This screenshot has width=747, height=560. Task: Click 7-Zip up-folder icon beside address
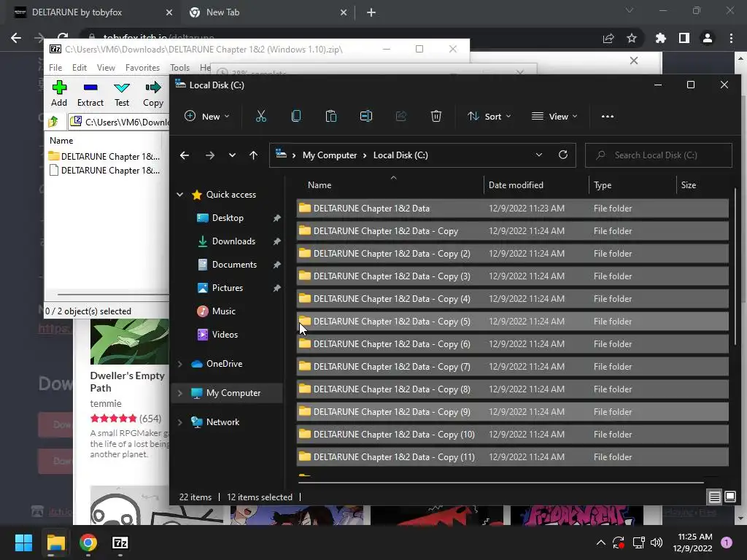(53, 122)
